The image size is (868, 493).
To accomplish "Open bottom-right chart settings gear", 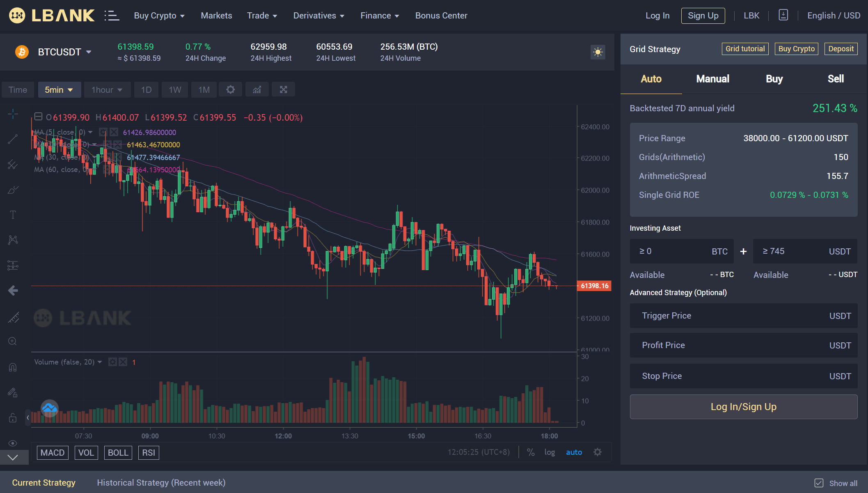I will click(x=598, y=452).
